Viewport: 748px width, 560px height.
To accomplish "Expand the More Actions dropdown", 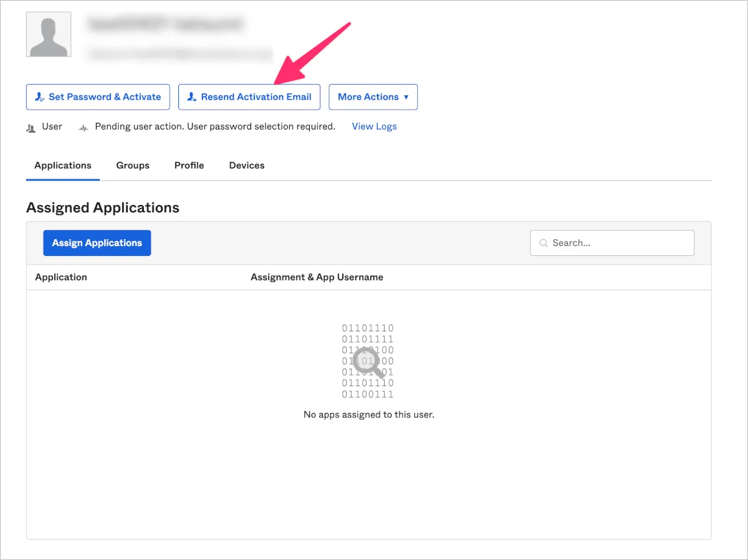I will [x=373, y=97].
